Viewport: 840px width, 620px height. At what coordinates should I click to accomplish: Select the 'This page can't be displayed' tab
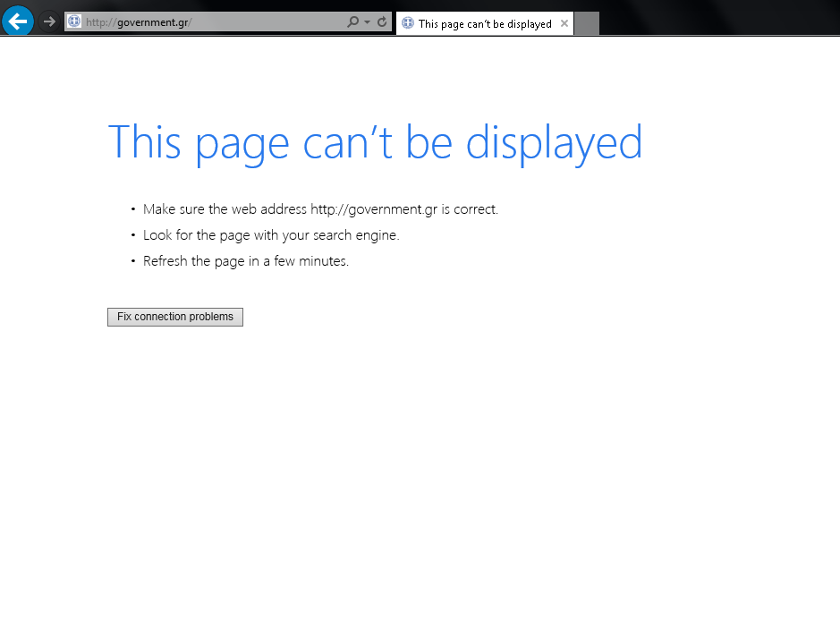pos(484,24)
